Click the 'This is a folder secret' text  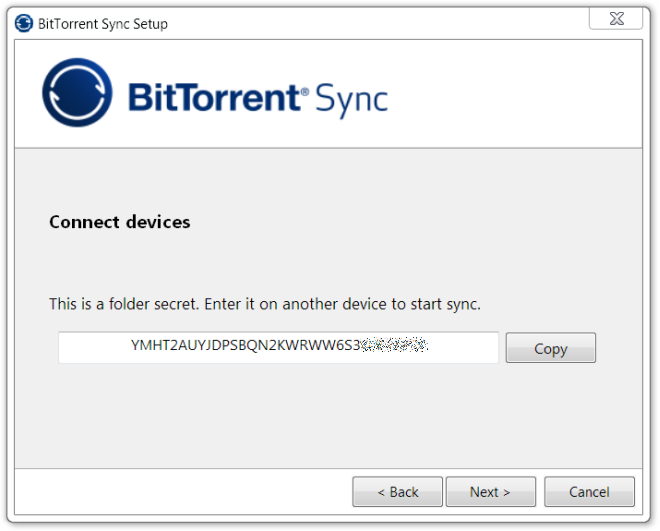(x=265, y=304)
